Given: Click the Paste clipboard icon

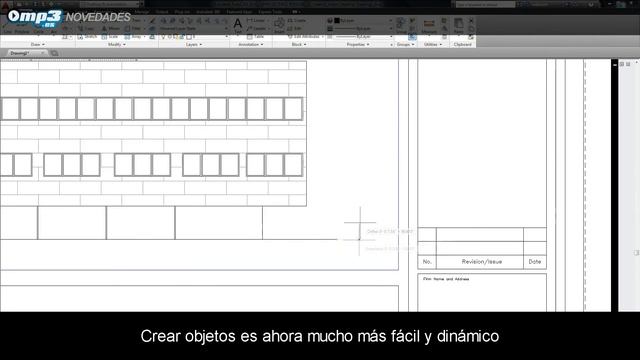Looking at the screenshot, I should (458, 25).
